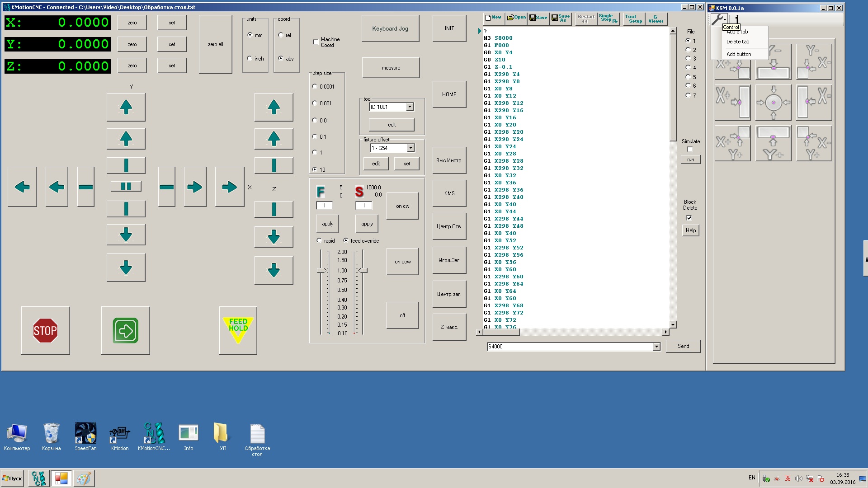Expand the S4000 command history dropdown

(656, 347)
